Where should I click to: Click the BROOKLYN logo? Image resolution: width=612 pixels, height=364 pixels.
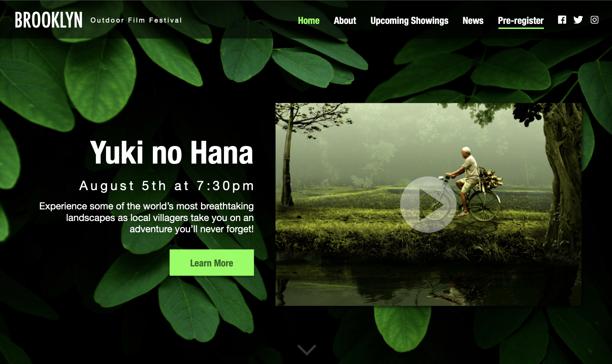[49, 20]
